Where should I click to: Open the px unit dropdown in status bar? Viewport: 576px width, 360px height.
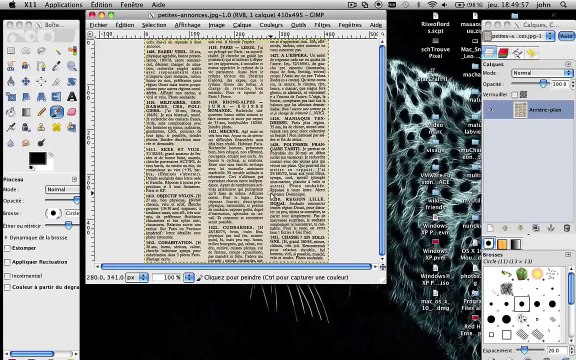coord(137,277)
